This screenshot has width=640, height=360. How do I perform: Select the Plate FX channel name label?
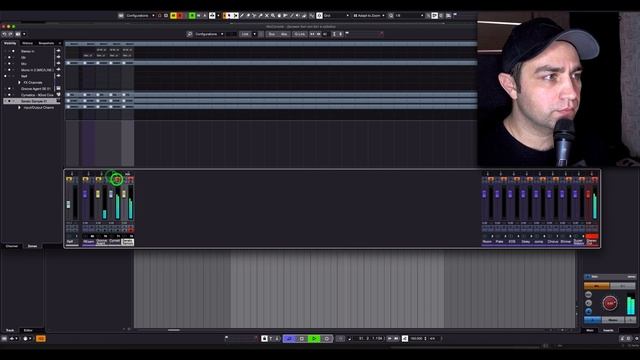500,242
